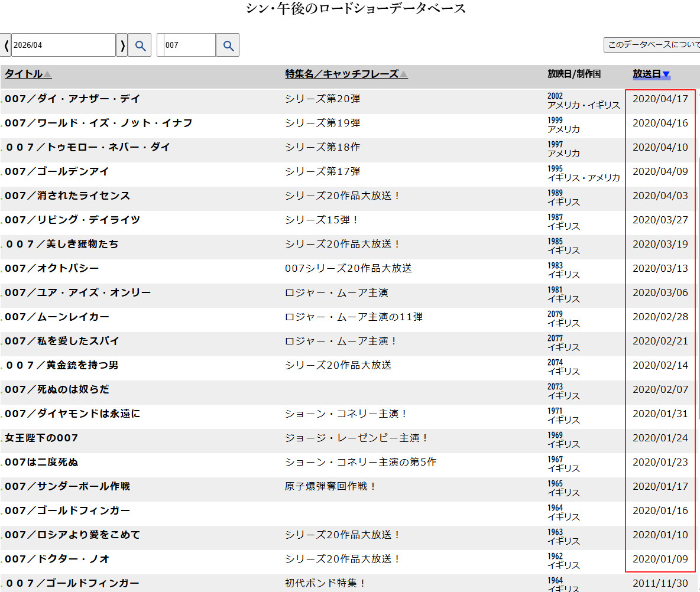700x592 pixels.
Task: Click the title 007/ドクター・ノオ
Action: click(57, 559)
